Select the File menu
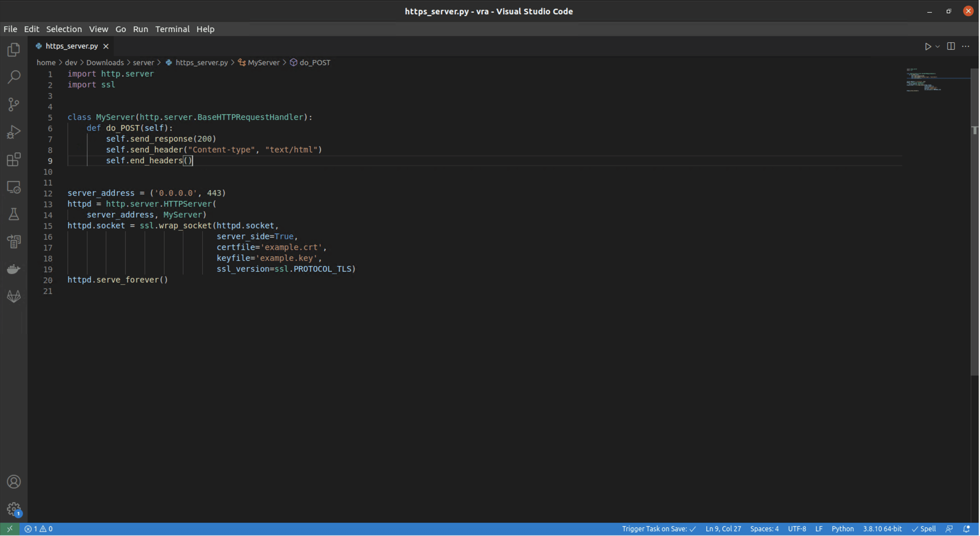 (10, 28)
